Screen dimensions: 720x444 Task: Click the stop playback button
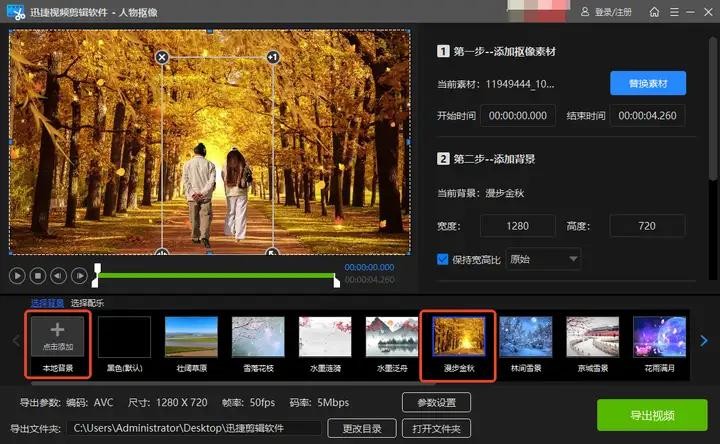tap(37, 275)
